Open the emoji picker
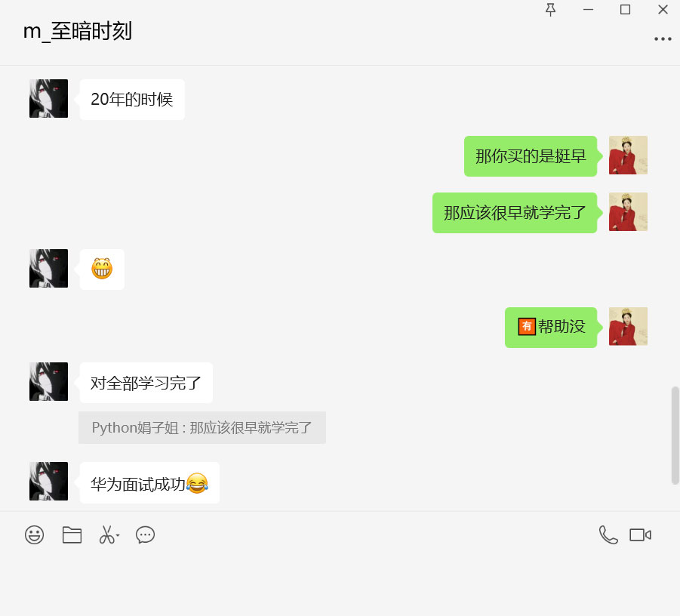 (x=34, y=534)
